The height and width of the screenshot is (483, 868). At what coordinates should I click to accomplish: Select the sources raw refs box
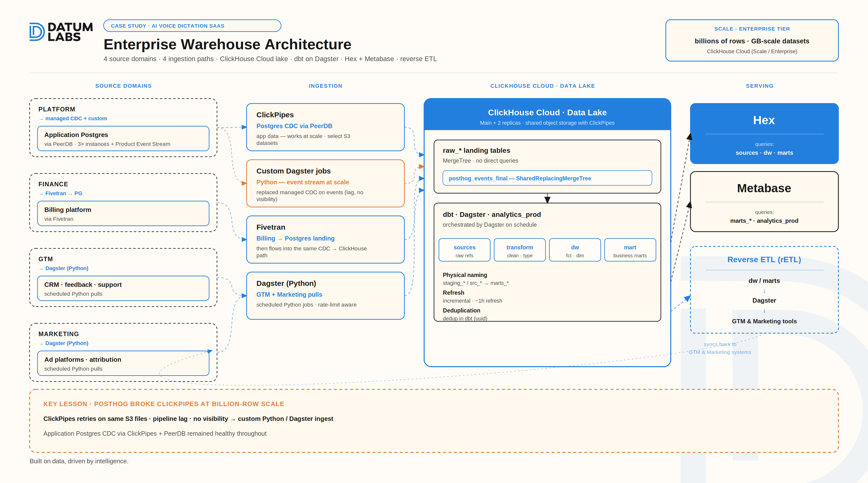pyautogui.click(x=464, y=250)
